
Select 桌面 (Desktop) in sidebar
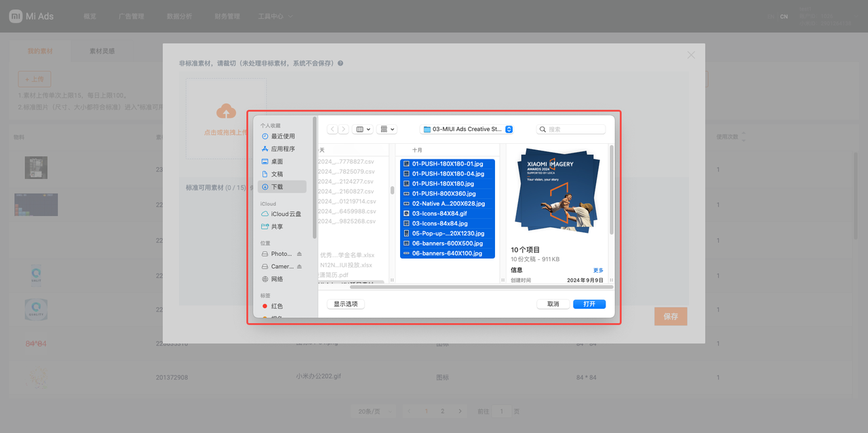tap(277, 162)
